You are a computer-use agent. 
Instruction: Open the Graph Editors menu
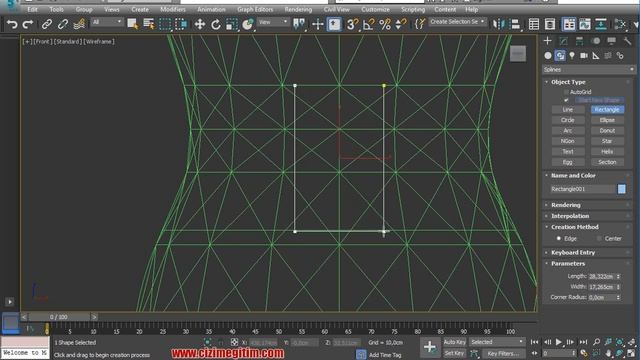coord(255,9)
